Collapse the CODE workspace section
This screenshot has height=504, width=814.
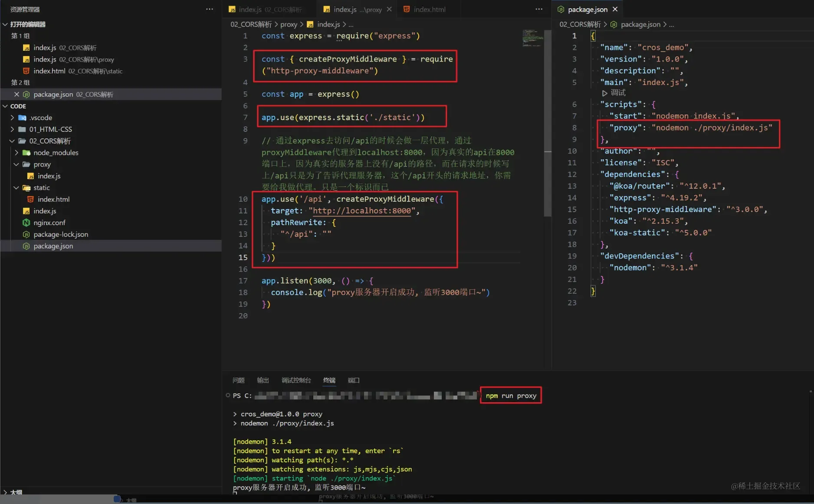pyautogui.click(x=5, y=106)
